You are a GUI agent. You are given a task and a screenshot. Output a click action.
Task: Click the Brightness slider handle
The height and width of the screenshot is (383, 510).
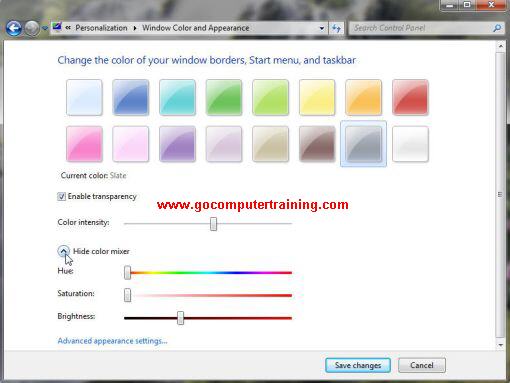[180, 318]
